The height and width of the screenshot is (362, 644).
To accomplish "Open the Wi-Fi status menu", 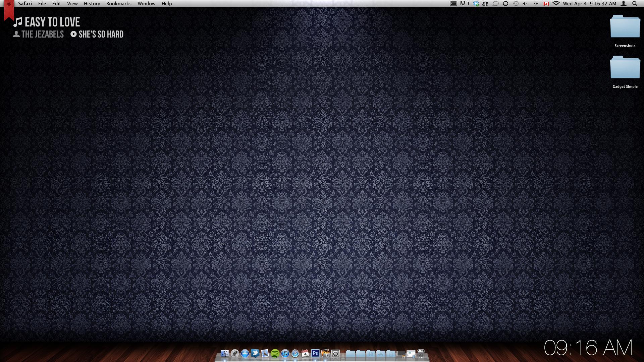I will pyautogui.click(x=556, y=4).
